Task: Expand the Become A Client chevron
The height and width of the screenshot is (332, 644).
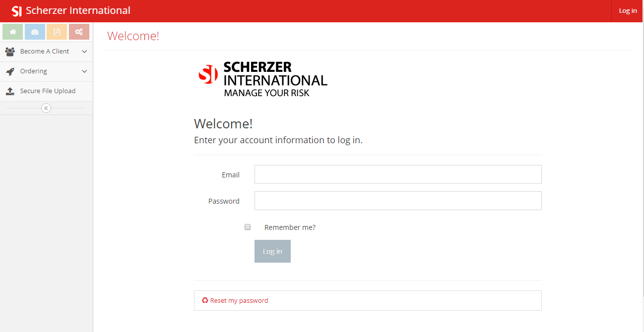Action: (x=84, y=52)
